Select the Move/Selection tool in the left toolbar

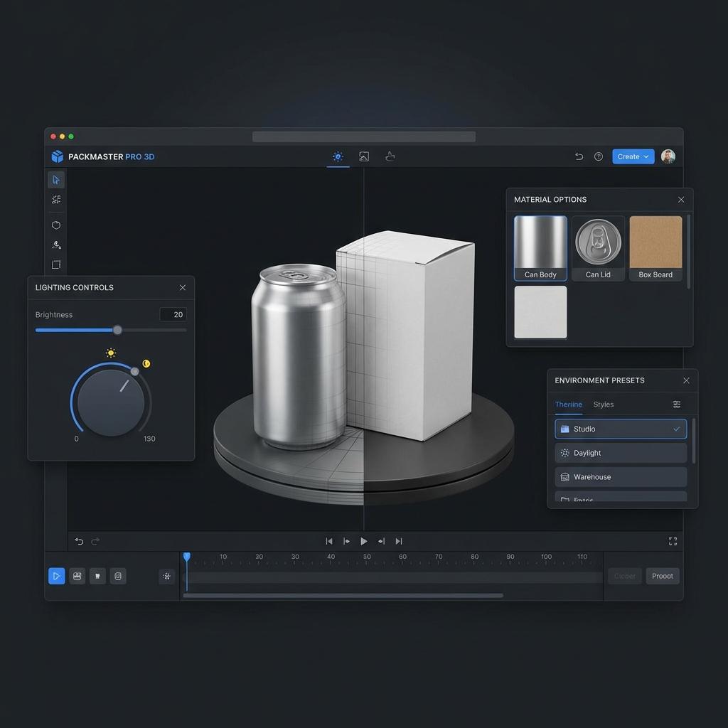pyautogui.click(x=56, y=180)
